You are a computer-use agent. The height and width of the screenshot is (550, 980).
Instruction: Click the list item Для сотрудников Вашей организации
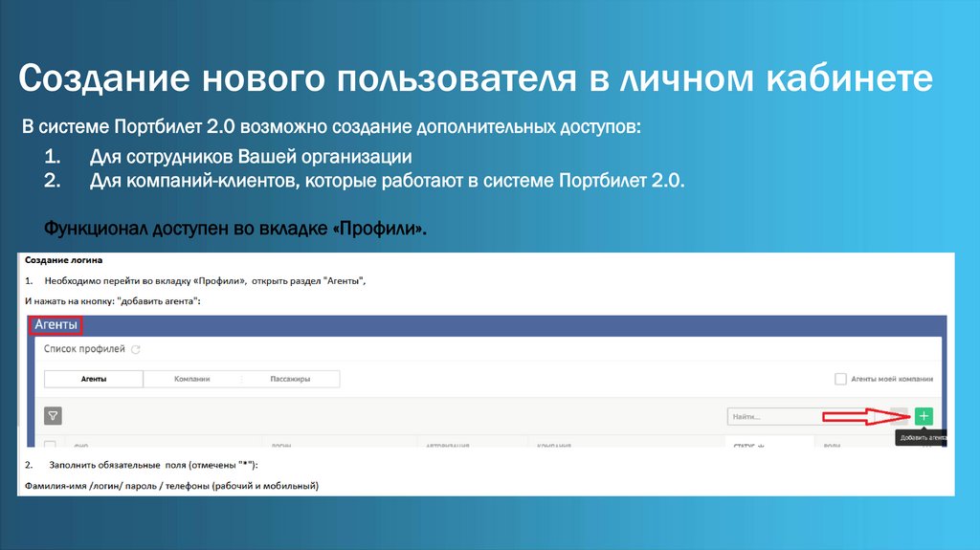[x=251, y=156]
